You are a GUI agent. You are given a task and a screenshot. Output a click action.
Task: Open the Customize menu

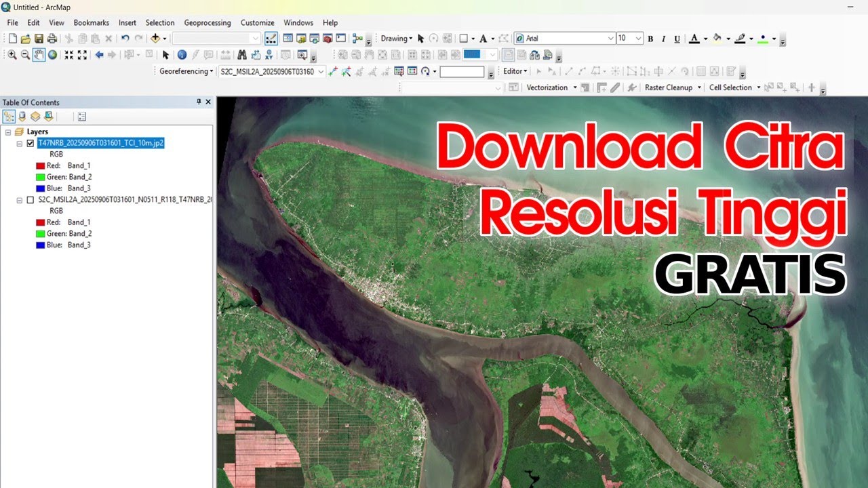(x=258, y=22)
